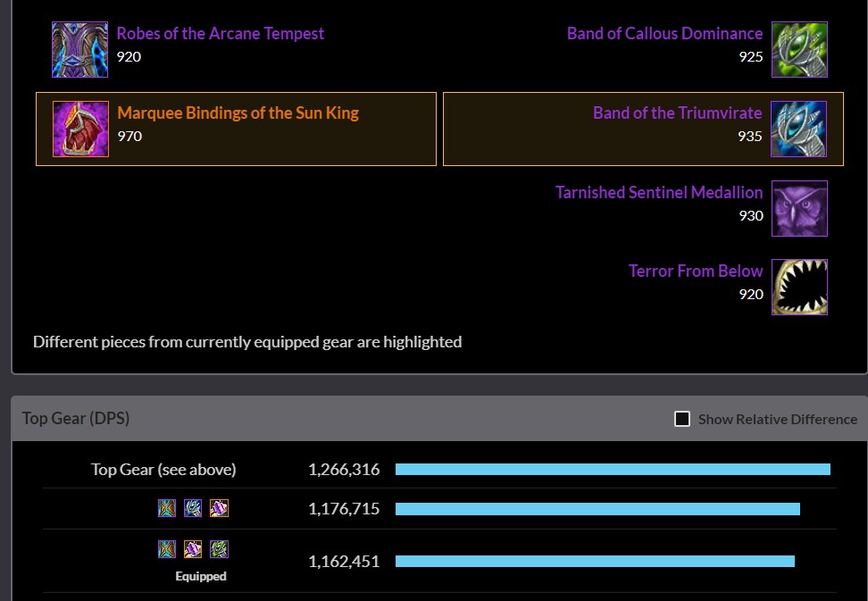Viewport: 868px width, 601px height.
Task: Click the Band of Callous Dominance ring icon
Action: point(799,50)
